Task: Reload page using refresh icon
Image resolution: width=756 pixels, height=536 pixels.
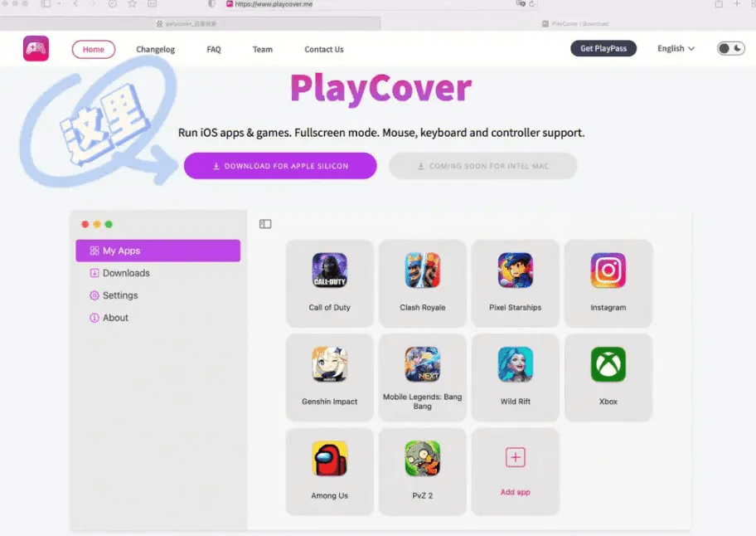Action: [531, 4]
